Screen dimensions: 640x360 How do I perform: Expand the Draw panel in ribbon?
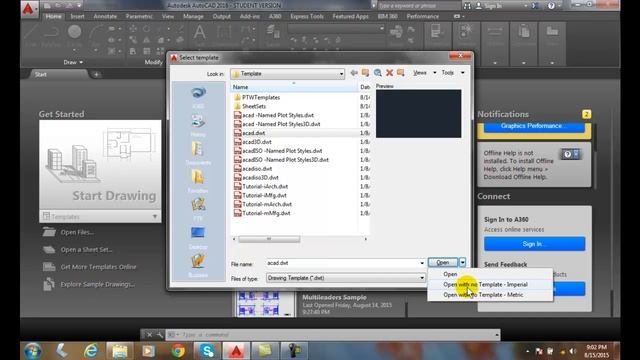73,62
